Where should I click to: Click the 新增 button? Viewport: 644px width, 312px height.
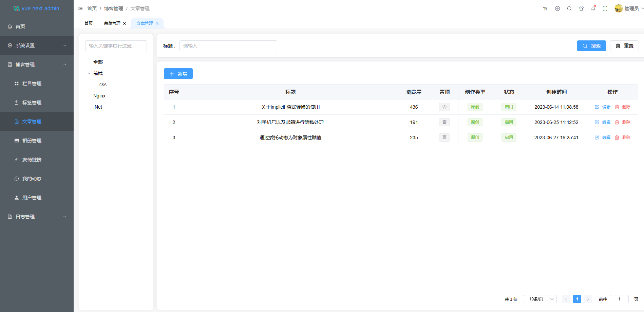pyautogui.click(x=178, y=74)
